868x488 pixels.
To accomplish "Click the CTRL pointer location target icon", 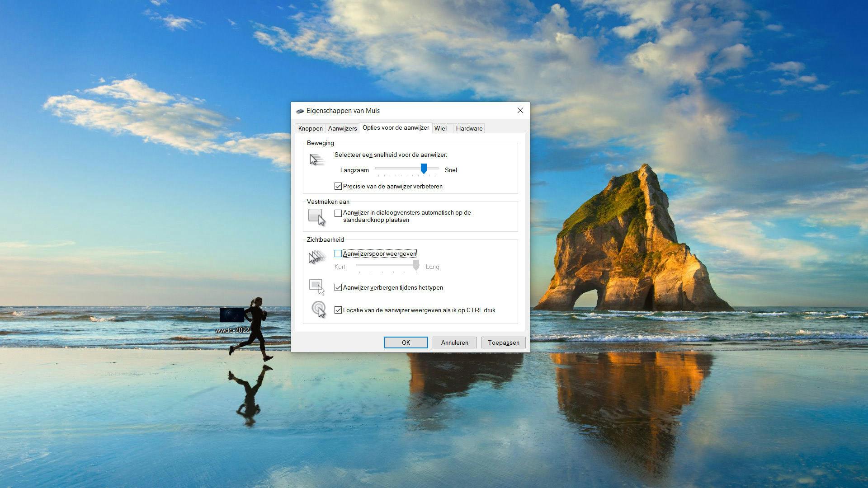I will pyautogui.click(x=318, y=310).
